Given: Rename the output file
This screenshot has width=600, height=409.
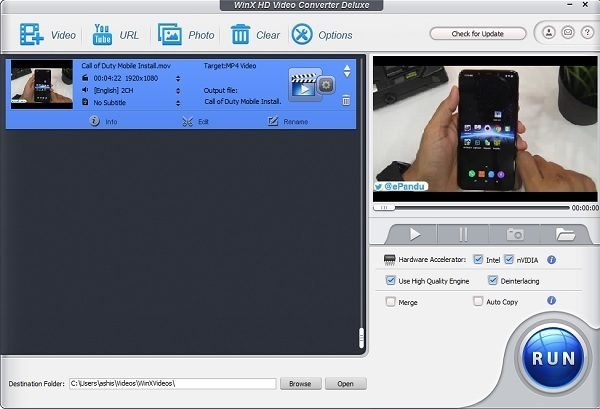Looking at the screenshot, I should pyautogui.click(x=288, y=121).
